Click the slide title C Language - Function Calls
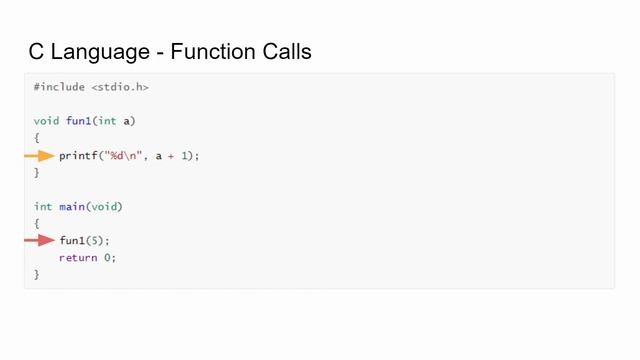This screenshot has height=360, width=640. point(170,52)
